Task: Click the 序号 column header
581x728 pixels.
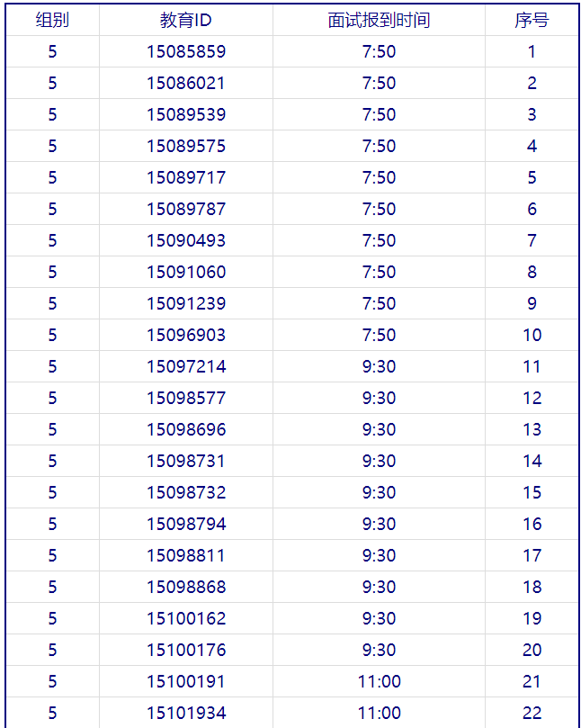Action: [532, 21]
